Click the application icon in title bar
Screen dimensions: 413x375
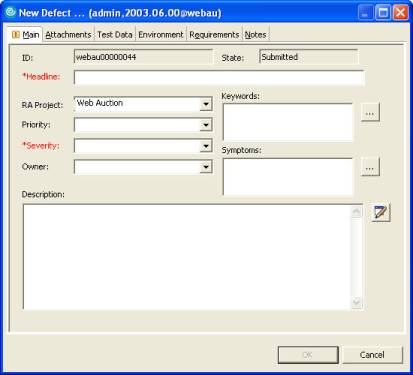(10, 12)
